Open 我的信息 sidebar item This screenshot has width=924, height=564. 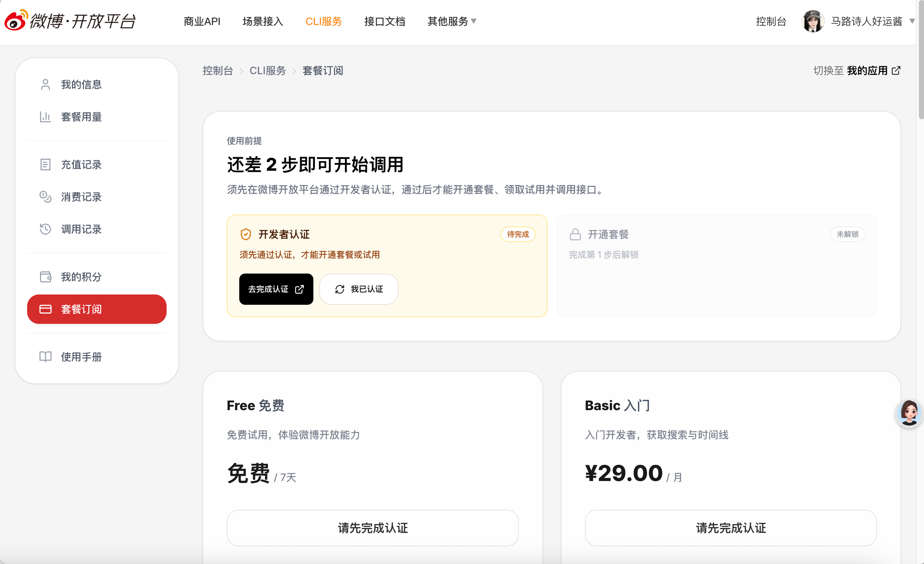(97, 84)
